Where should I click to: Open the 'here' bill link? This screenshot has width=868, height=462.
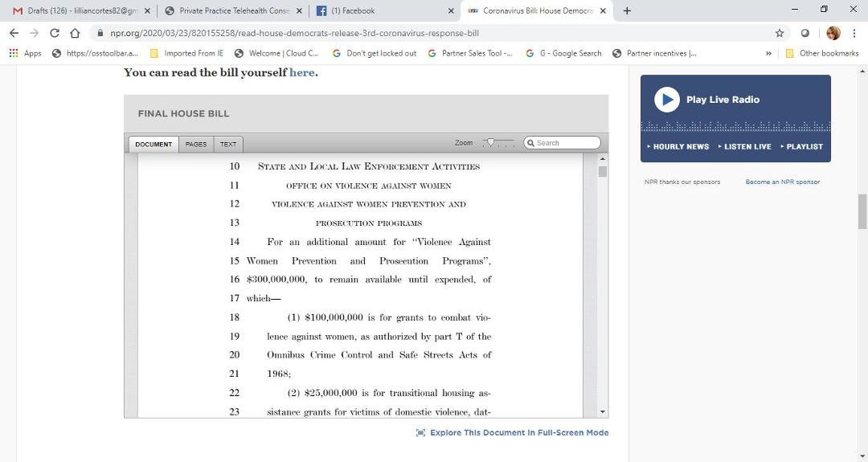tap(301, 72)
